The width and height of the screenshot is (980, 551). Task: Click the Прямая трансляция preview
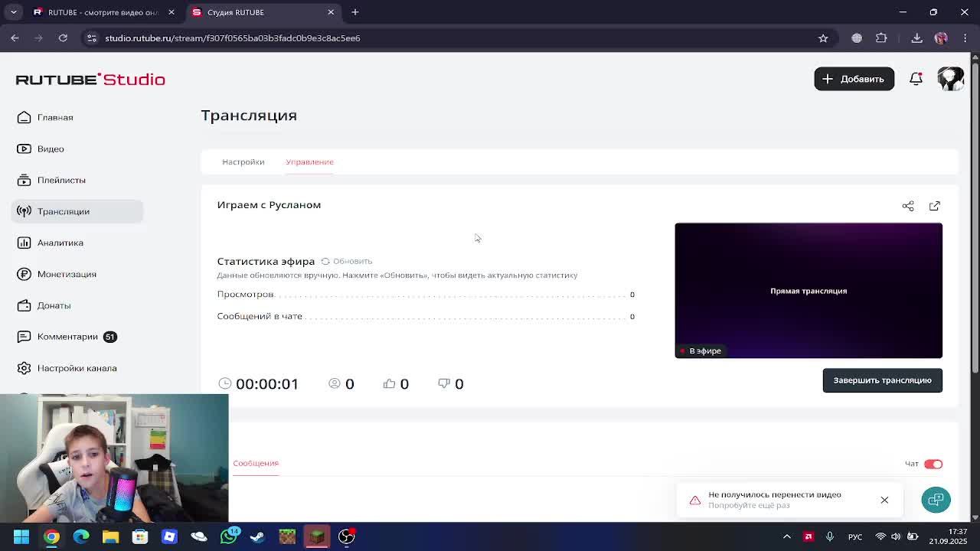tap(808, 291)
